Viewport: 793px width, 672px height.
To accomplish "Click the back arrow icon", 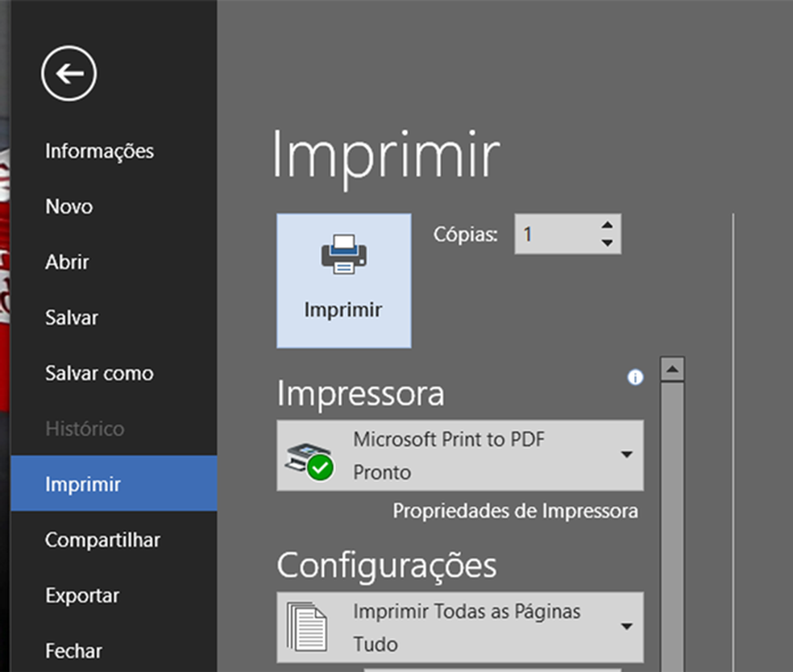I will click(x=69, y=72).
